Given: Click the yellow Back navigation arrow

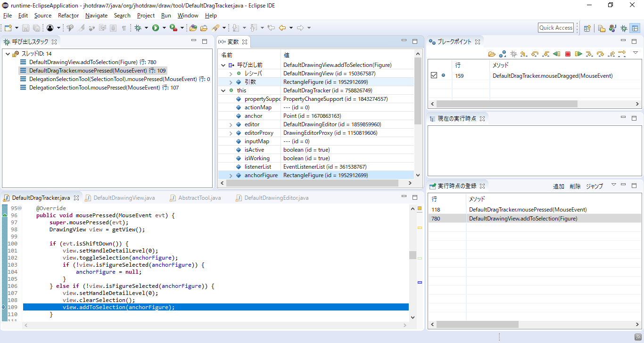Looking at the screenshot, I should pos(282,28).
